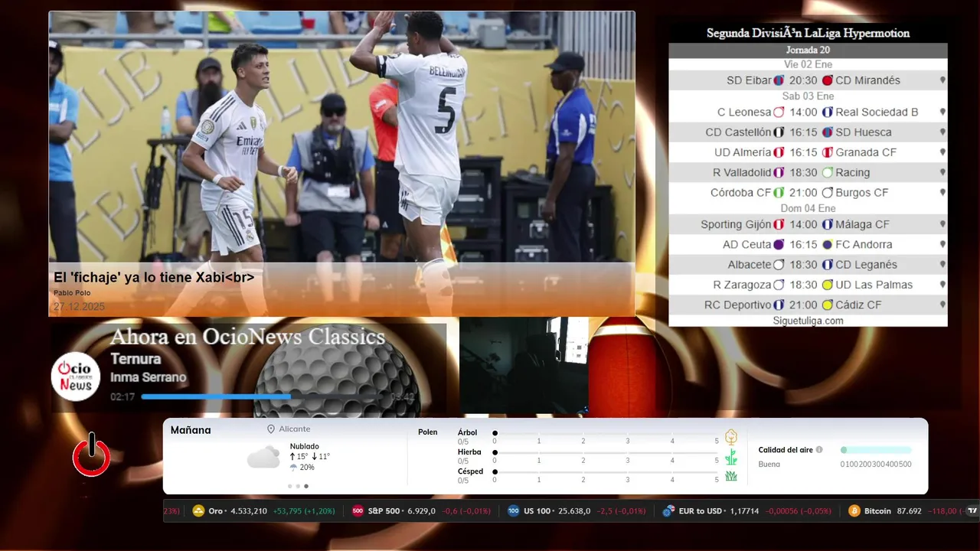
Task: Open venue pin on SD Eibar row
Action: tap(942, 80)
